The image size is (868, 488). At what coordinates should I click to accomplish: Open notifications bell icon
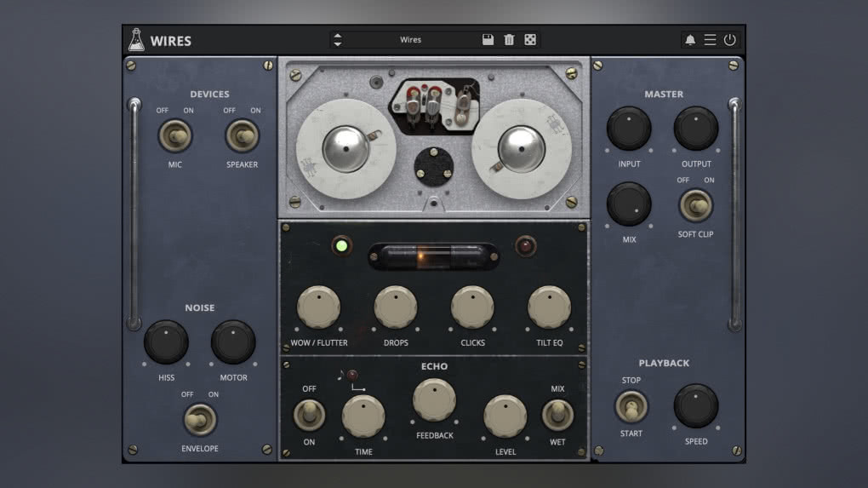690,40
